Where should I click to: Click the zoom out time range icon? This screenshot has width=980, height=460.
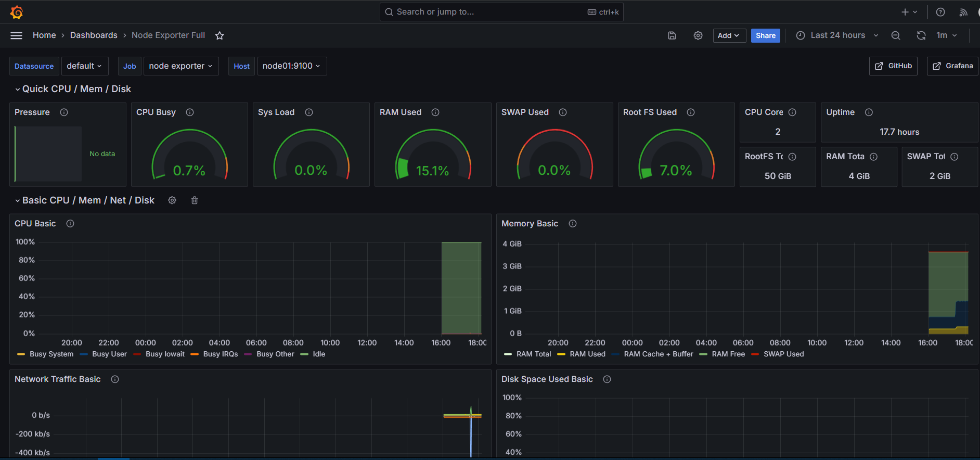(x=896, y=35)
